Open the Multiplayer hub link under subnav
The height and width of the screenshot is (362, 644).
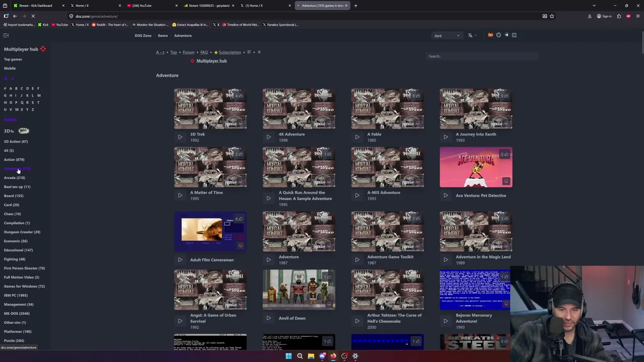point(211,61)
